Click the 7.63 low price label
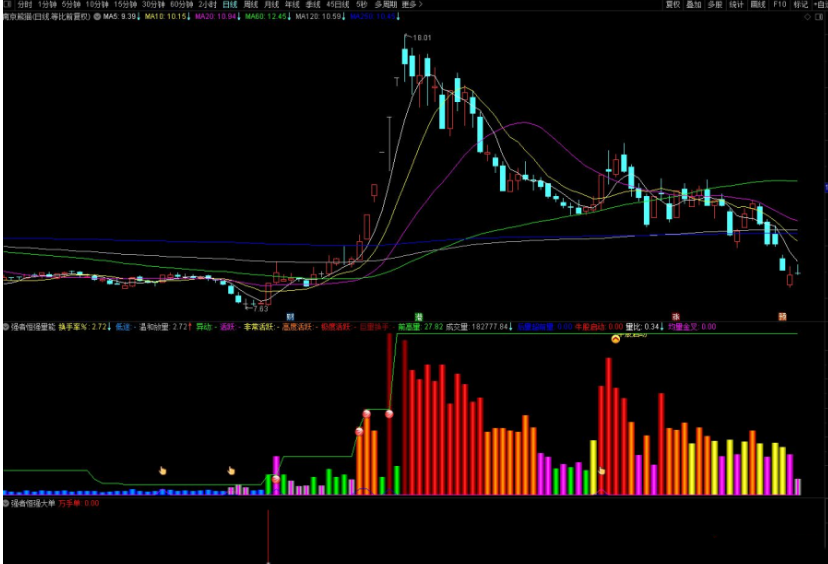This screenshot has height=564, width=828. [x=260, y=309]
